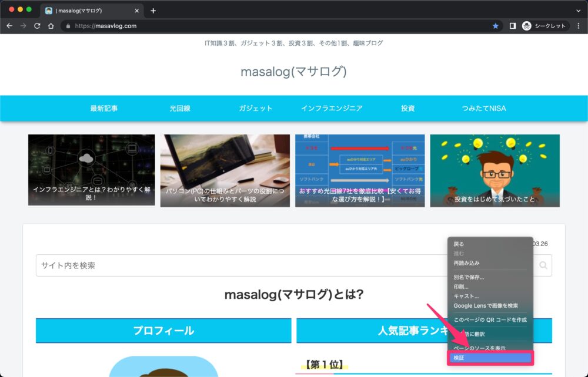Reload the page with the refresh icon
The image size is (588, 377).
[x=37, y=26]
